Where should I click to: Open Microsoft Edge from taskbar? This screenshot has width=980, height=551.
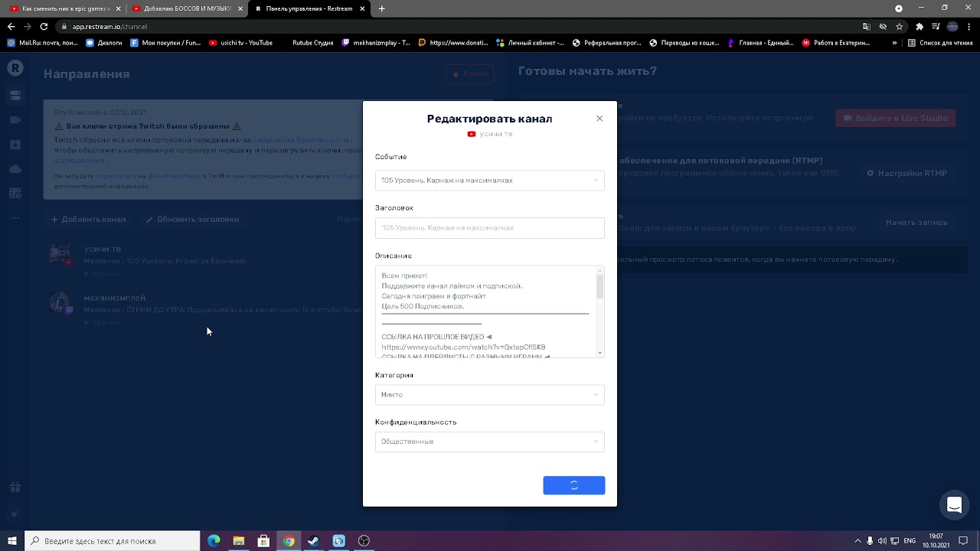214,541
